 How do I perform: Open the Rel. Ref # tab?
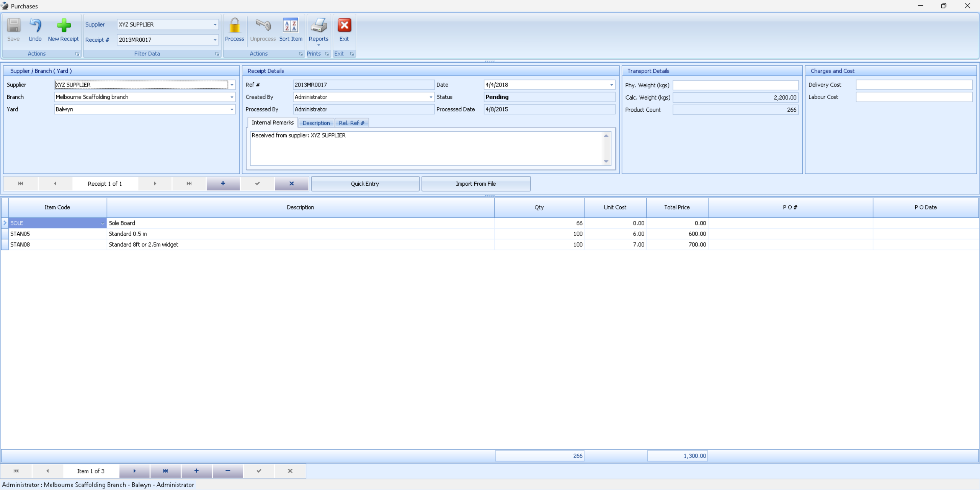[x=351, y=123]
